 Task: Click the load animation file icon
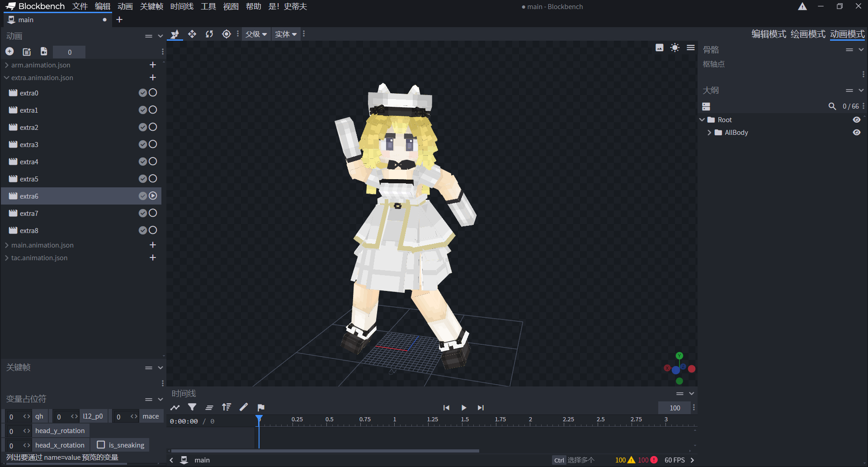(x=27, y=52)
